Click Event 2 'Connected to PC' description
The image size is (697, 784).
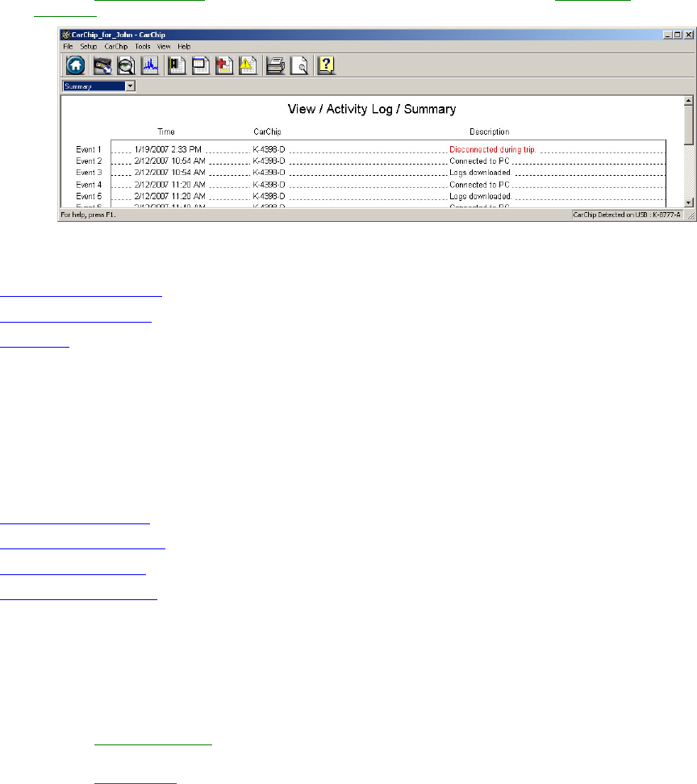pos(479,161)
